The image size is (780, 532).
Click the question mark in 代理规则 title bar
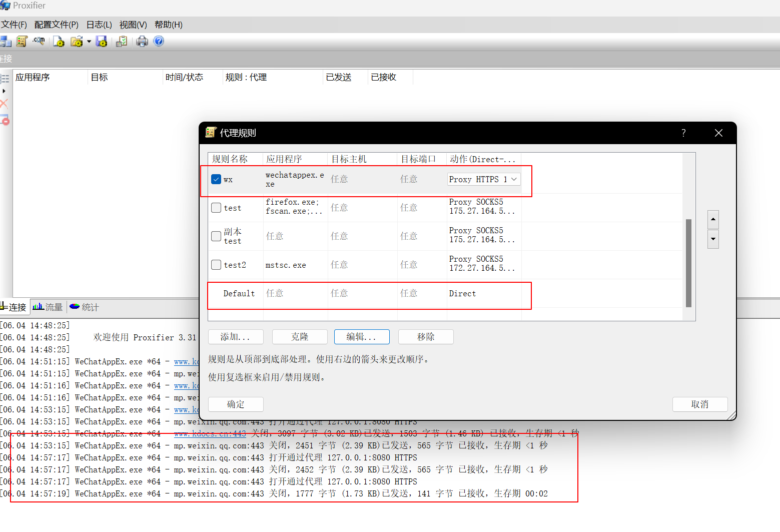point(683,133)
